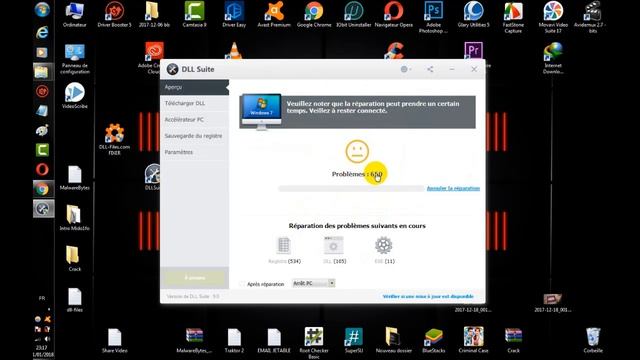
Task: Select the Navigateur Opera desktop shortcut
Action: pos(394,15)
